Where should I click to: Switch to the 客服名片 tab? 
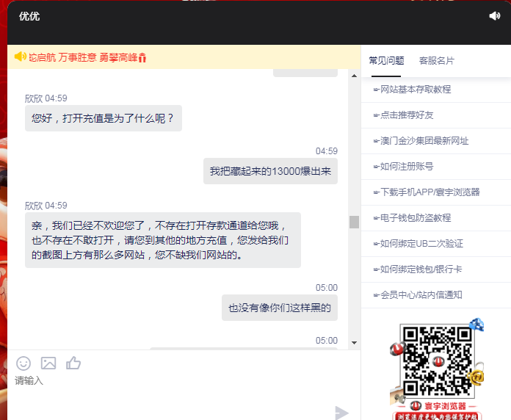click(x=436, y=60)
